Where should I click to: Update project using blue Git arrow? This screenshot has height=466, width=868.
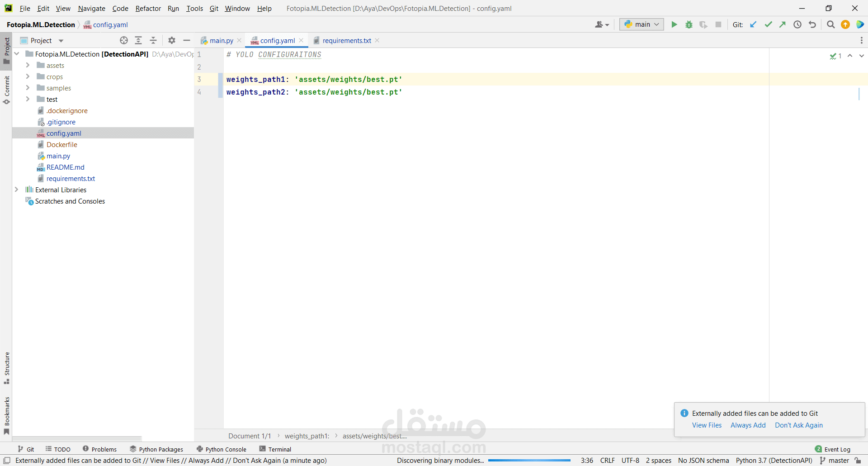click(x=753, y=24)
